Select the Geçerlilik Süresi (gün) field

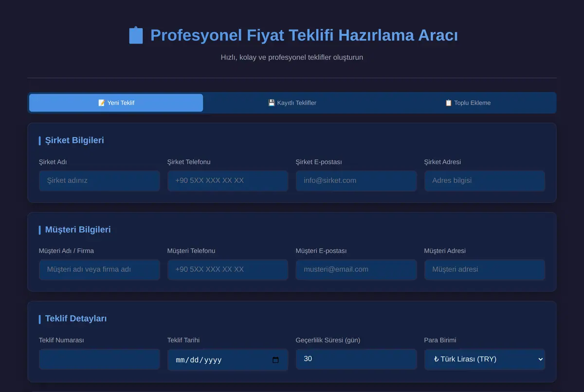[x=356, y=359]
